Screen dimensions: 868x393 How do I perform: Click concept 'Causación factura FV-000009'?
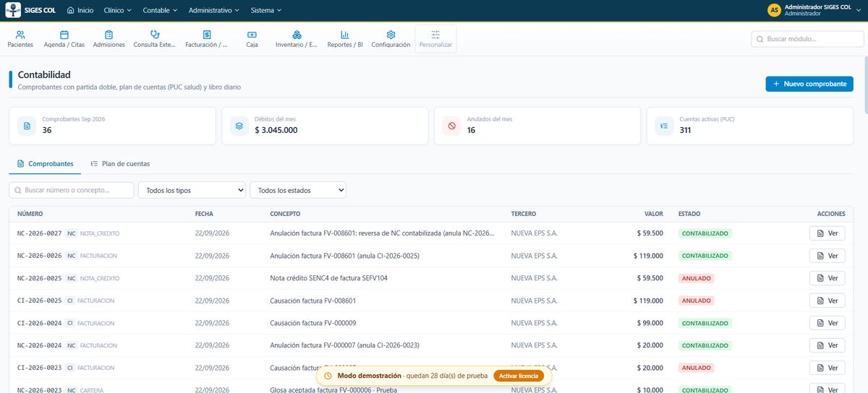click(x=313, y=323)
